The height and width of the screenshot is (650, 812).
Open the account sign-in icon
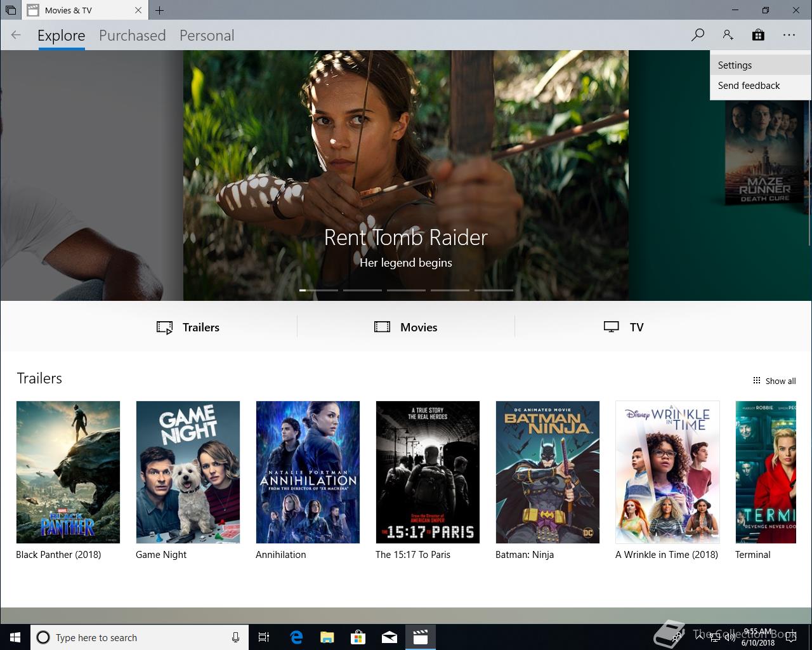pos(728,35)
